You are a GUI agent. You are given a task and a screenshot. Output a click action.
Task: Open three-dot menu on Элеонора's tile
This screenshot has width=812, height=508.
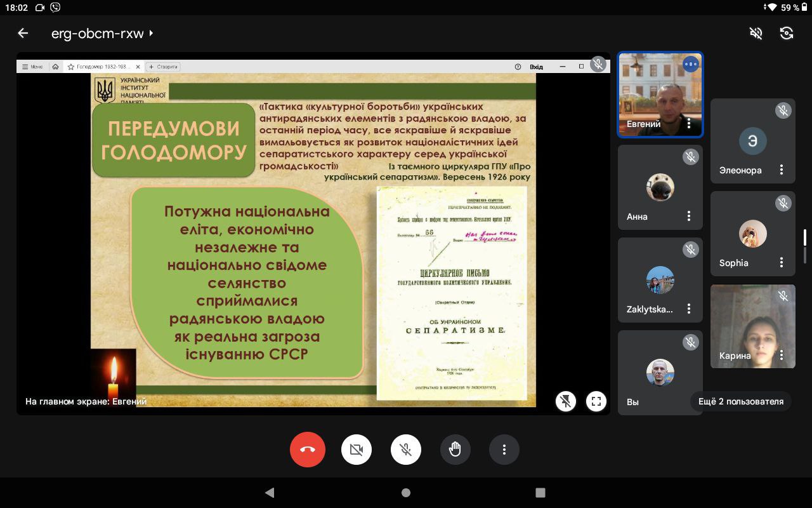(782, 170)
